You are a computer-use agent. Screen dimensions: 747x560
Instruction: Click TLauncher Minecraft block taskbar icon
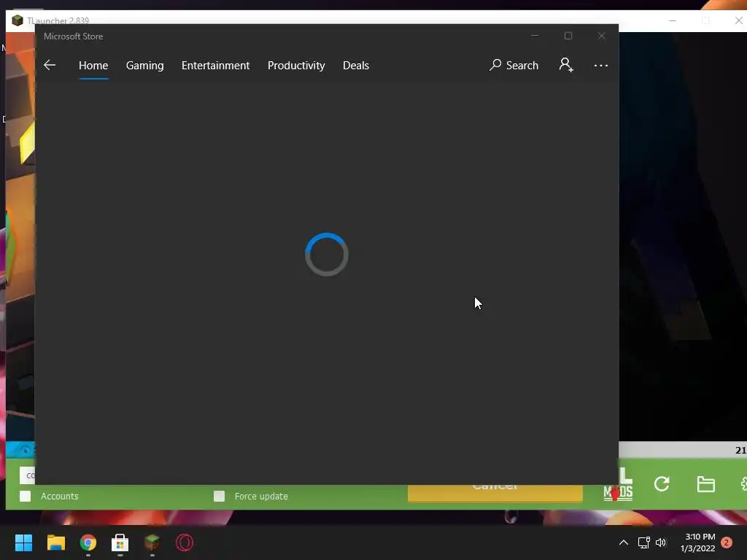(152, 542)
